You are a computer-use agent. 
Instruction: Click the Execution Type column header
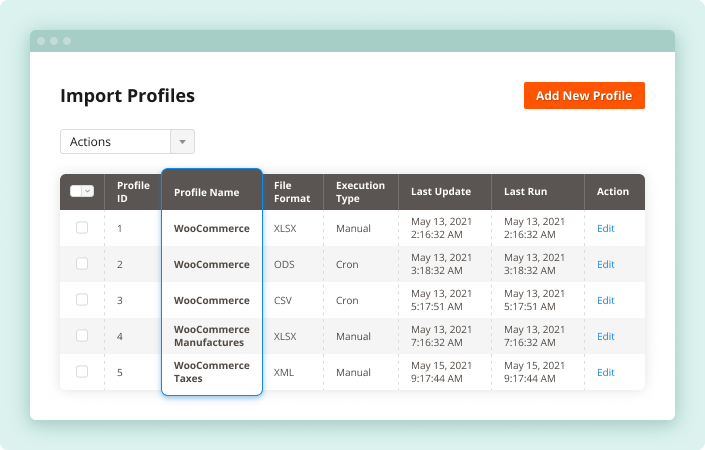360,192
